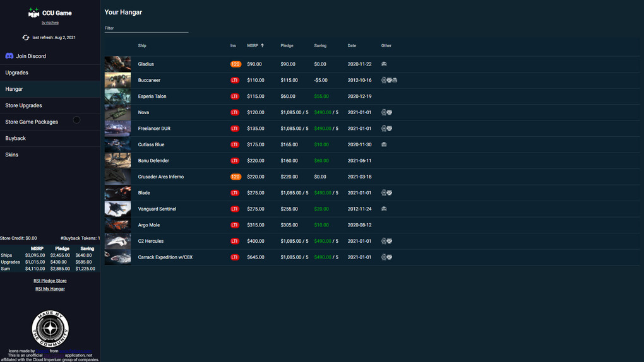Open the RSI My Hangar link

(50, 289)
